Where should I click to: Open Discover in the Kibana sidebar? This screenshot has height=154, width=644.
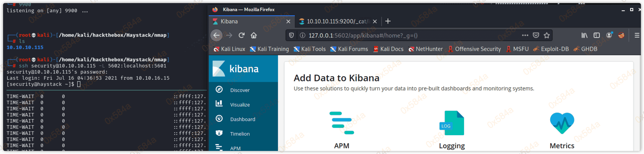240,90
